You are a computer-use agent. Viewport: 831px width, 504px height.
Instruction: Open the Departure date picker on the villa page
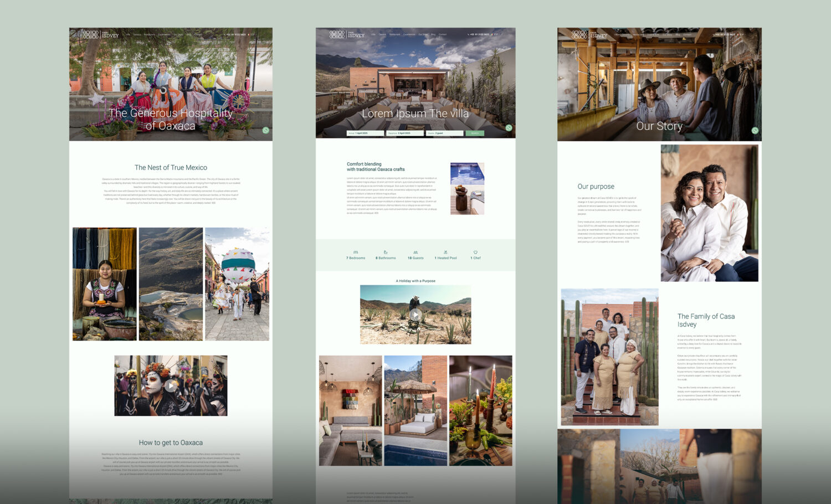pos(405,133)
